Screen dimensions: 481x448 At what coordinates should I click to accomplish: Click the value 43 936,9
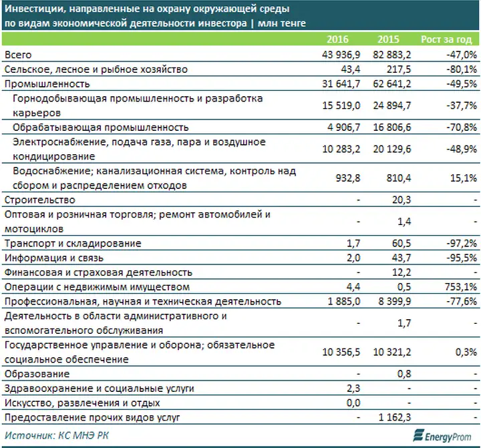click(341, 55)
